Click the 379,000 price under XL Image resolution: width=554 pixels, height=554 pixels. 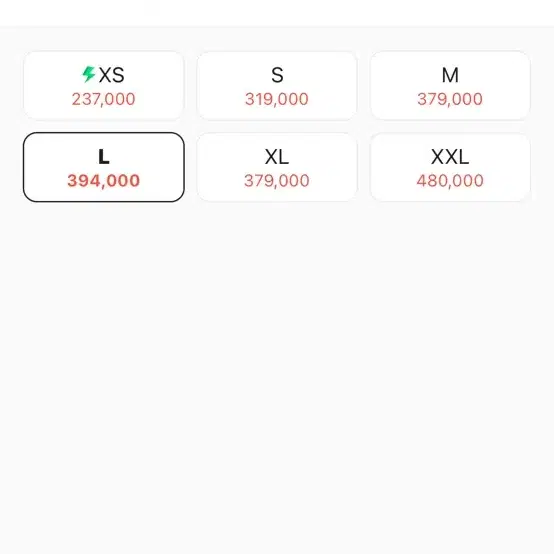pos(277,181)
